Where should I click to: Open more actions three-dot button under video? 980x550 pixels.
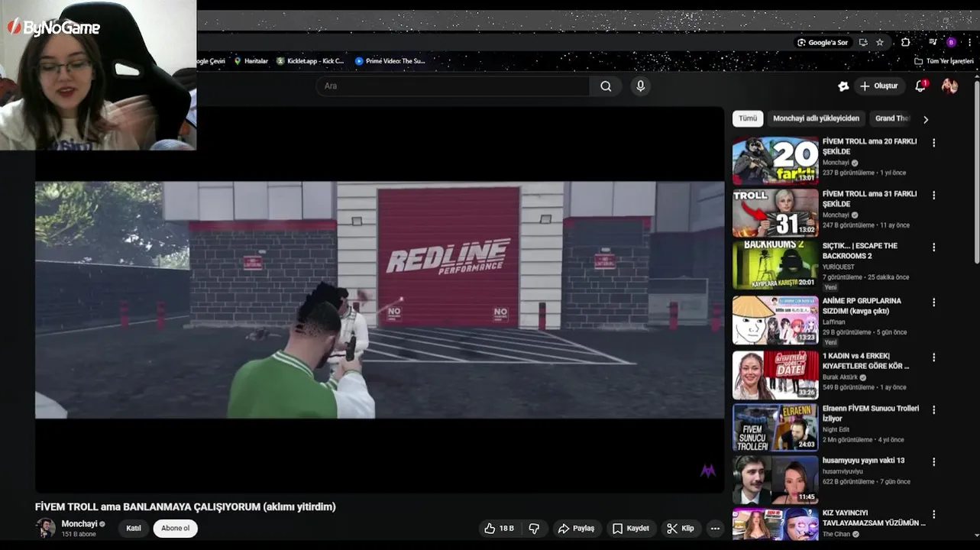(715, 529)
